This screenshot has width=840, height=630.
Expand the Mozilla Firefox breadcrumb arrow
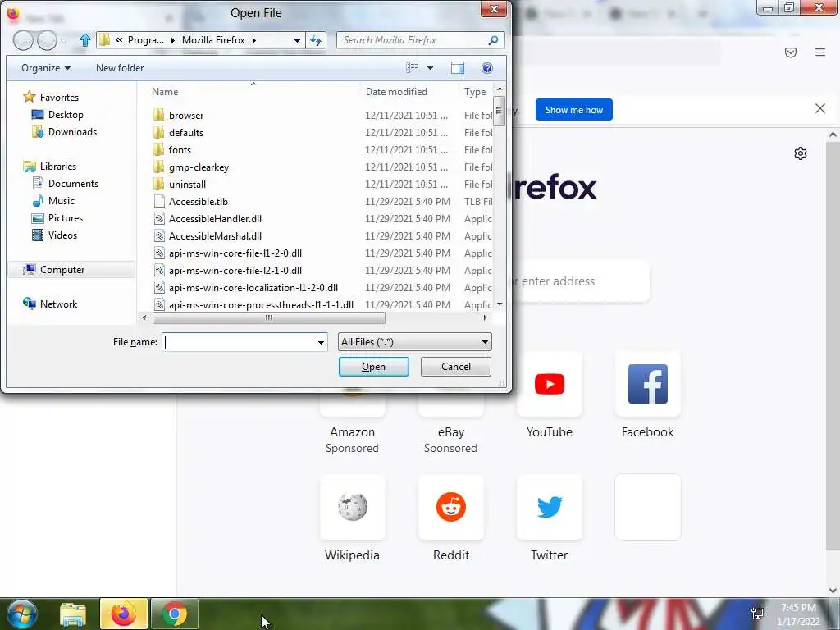[254, 40]
